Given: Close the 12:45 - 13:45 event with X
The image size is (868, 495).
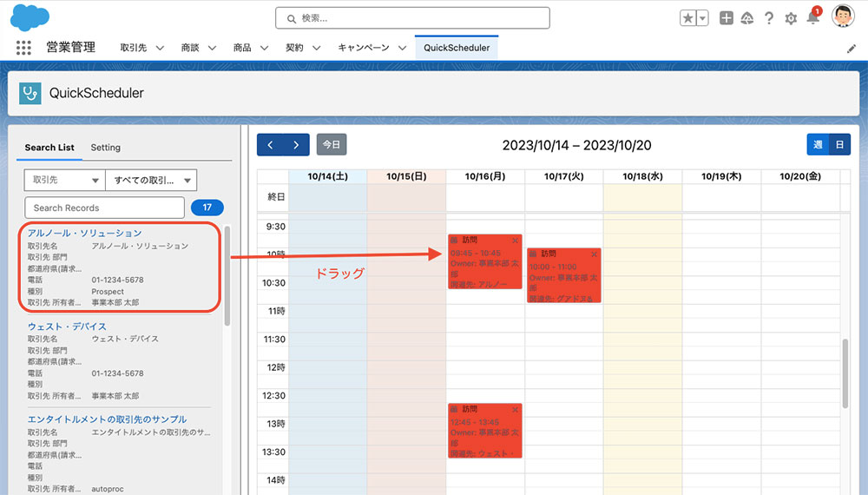Looking at the screenshot, I should pyautogui.click(x=516, y=410).
